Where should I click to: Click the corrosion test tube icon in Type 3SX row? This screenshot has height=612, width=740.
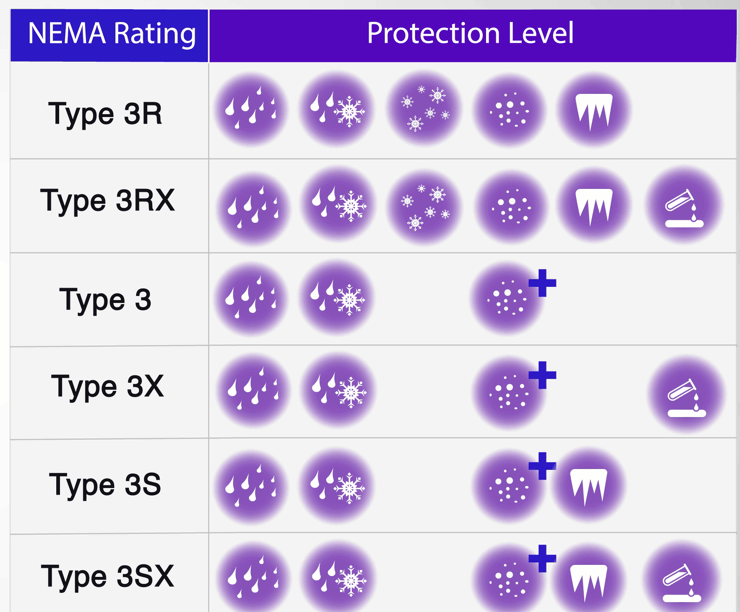tap(683, 578)
